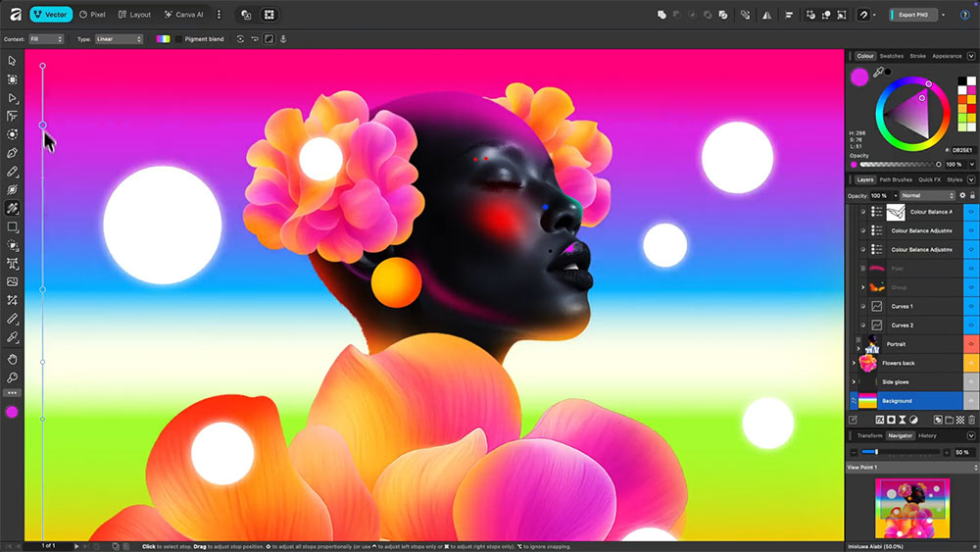Image resolution: width=980 pixels, height=552 pixels.
Task: Switch to the Pixel studio
Action: pos(92,15)
